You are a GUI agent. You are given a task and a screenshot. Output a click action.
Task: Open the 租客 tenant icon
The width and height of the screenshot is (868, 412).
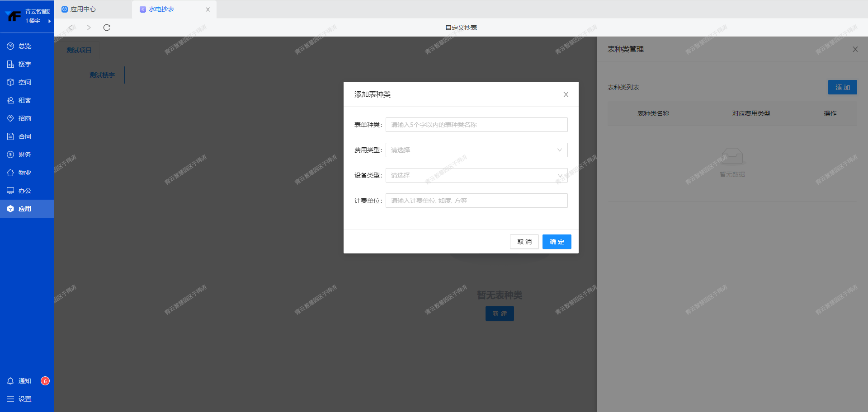tap(10, 100)
